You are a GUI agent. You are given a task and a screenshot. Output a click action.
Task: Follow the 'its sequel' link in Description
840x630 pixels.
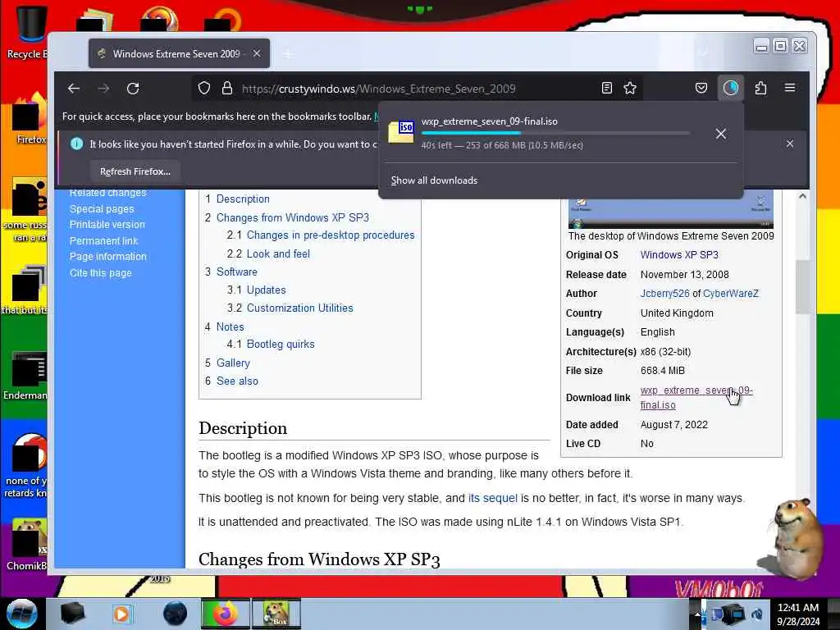493,498
